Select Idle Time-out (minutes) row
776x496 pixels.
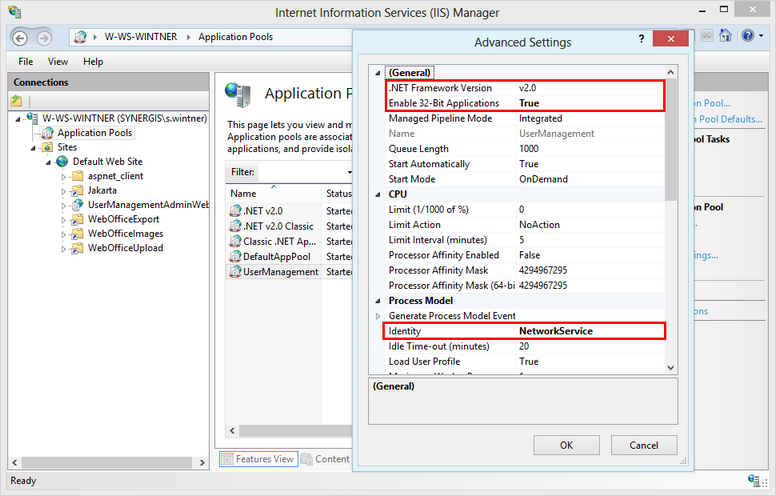point(525,346)
